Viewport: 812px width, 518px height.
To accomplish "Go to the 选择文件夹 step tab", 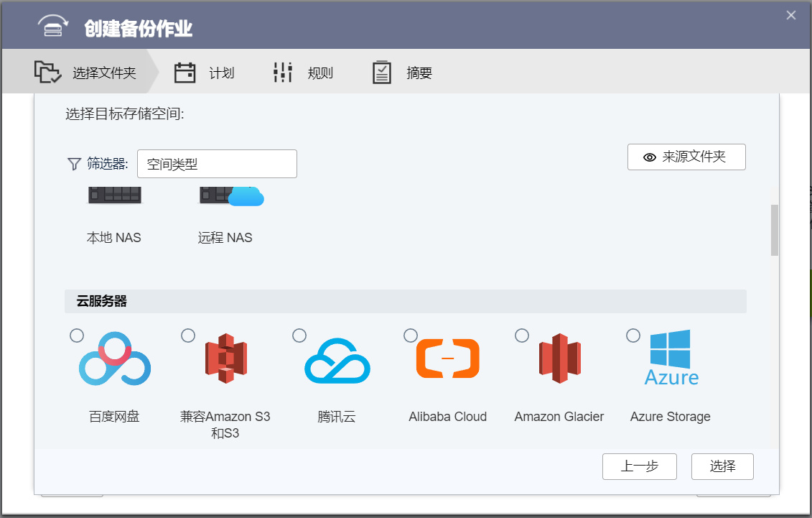I will [x=80, y=71].
